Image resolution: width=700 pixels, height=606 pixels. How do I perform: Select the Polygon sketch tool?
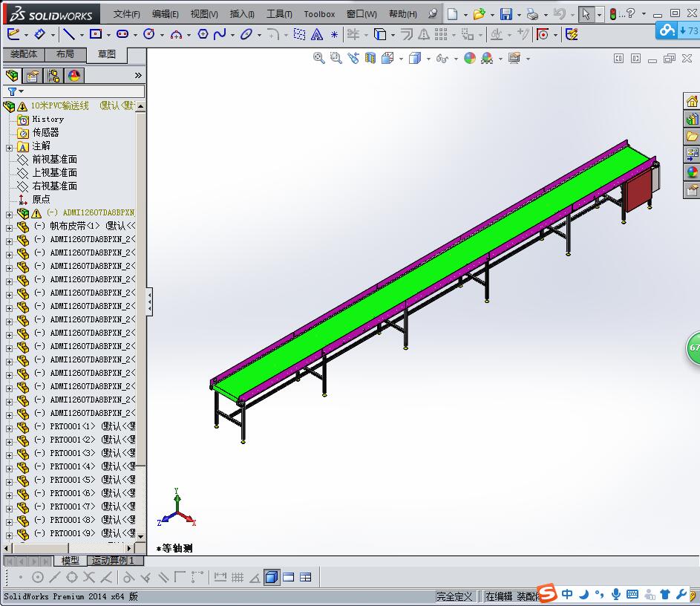pos(201,34)
